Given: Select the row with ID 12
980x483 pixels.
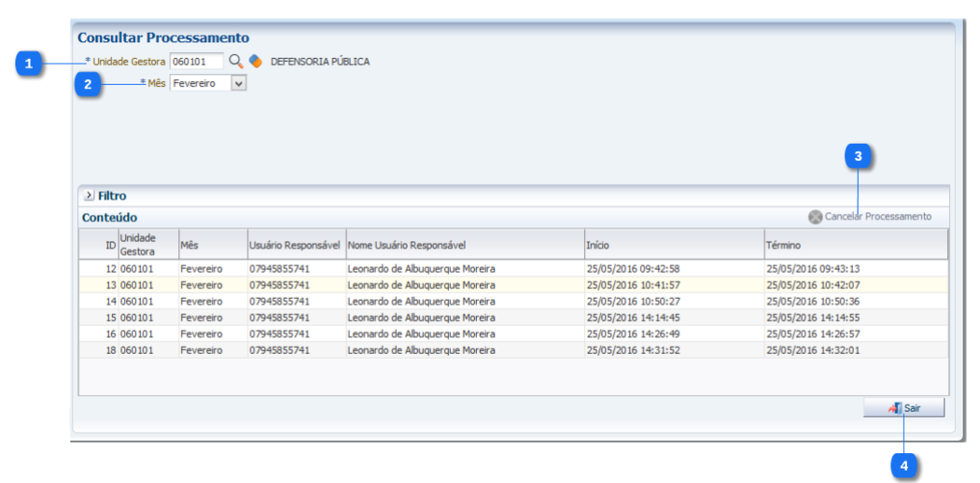Looking at the screenshot, I should (x=421, y=269).
